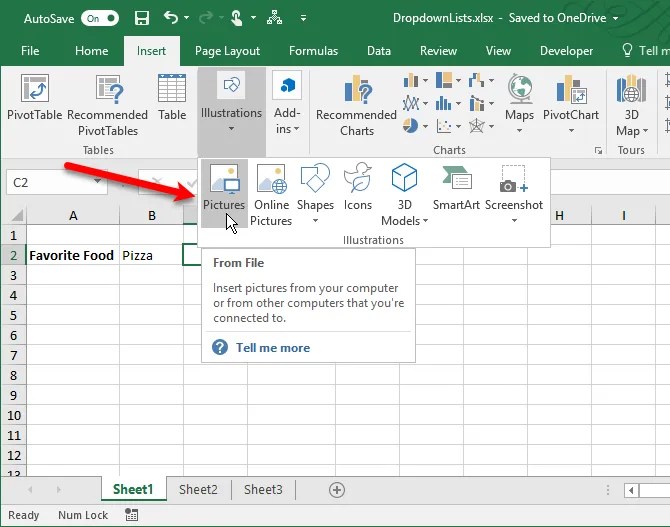Select row 5 header
Screen dimensions: 670x527
[x=13, y=315]
